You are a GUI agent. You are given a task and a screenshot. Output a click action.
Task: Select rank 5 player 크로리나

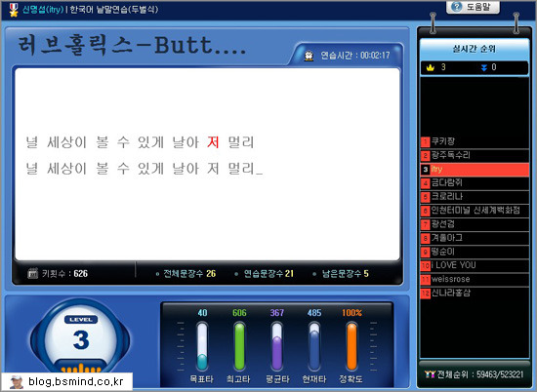point(475,197)
